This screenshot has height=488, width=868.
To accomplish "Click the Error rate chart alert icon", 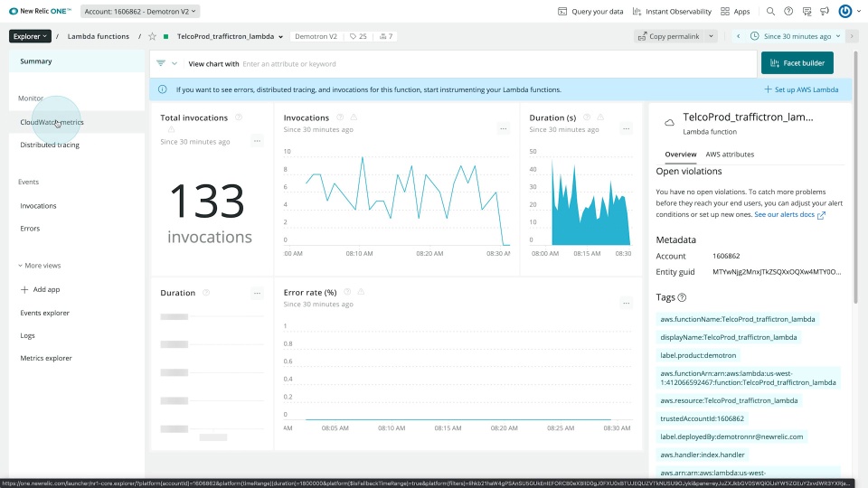I will coord(361,292).
